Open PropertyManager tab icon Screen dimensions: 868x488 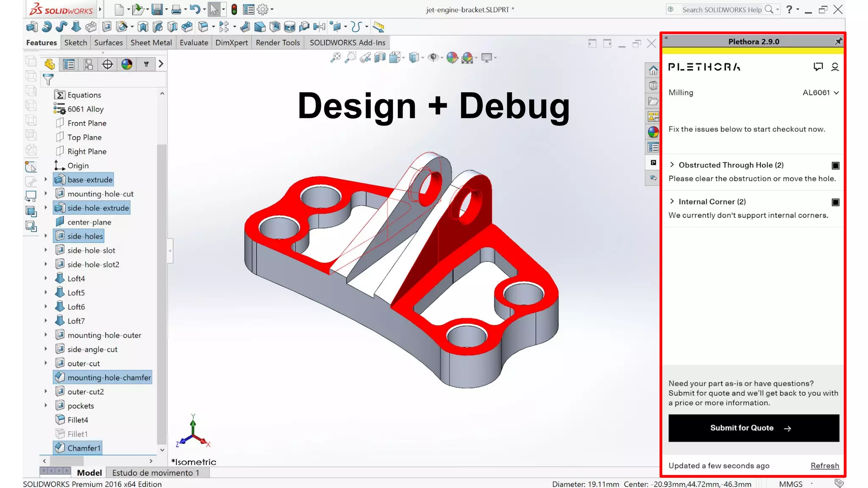[x=69, y=64]
